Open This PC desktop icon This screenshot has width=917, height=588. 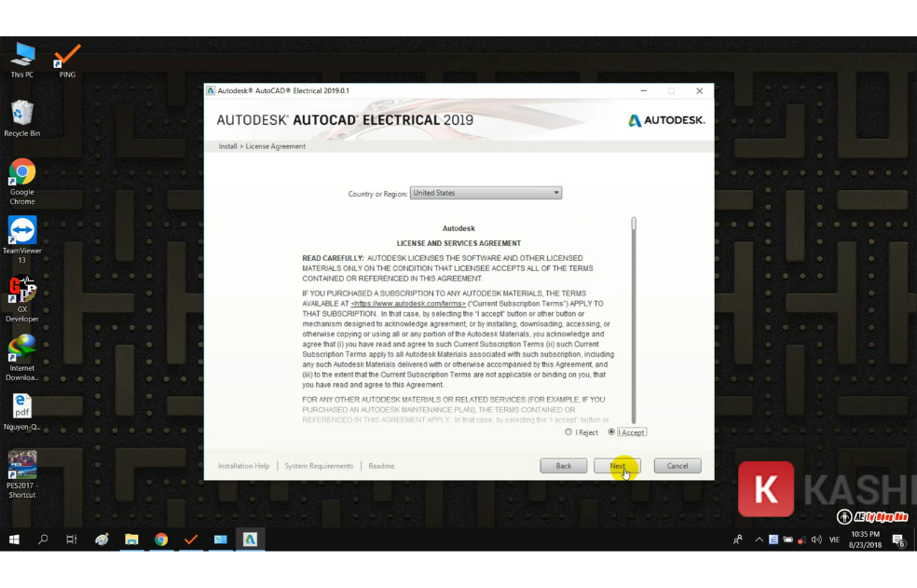(22, 60)
